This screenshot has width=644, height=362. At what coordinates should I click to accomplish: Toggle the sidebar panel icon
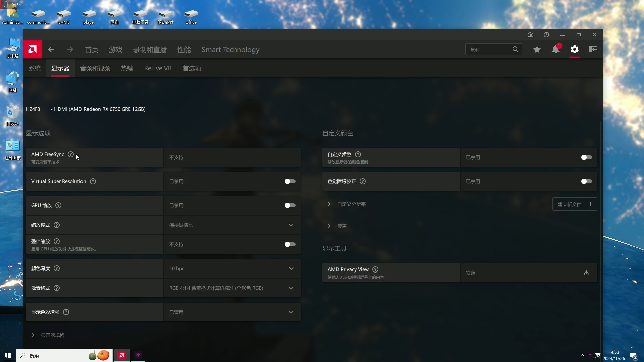click(x=593, y=49)
